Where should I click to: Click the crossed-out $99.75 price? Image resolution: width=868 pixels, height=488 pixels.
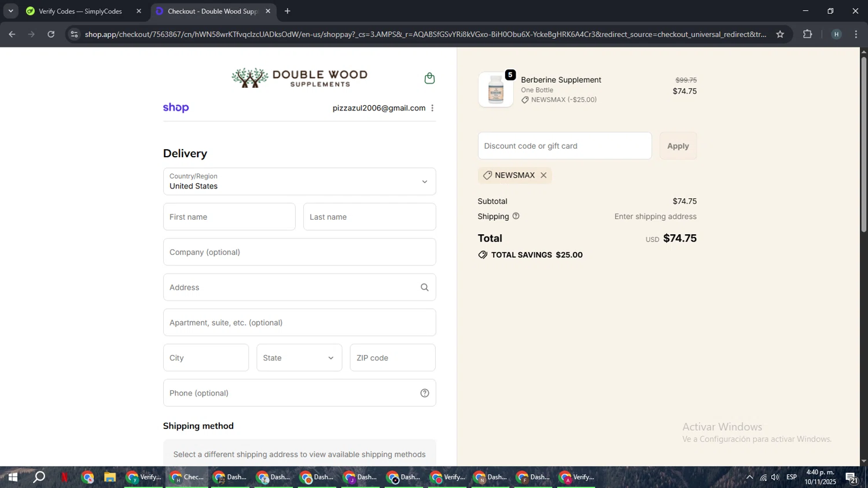(x=686, y=80)
